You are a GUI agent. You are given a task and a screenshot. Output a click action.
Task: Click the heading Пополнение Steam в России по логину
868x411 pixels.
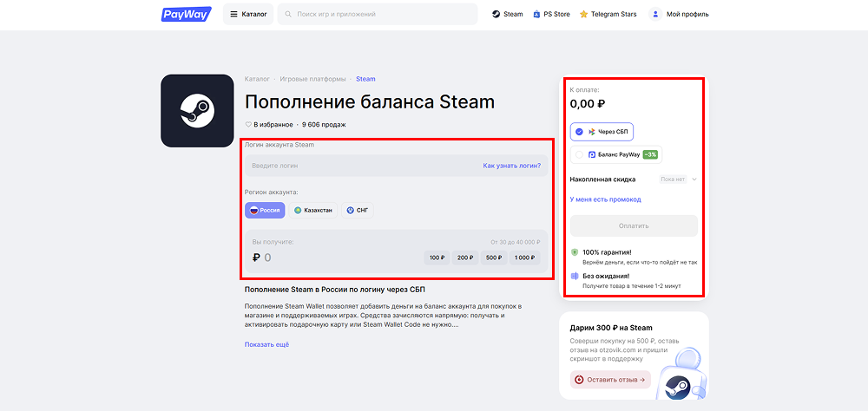coord(335,290)
